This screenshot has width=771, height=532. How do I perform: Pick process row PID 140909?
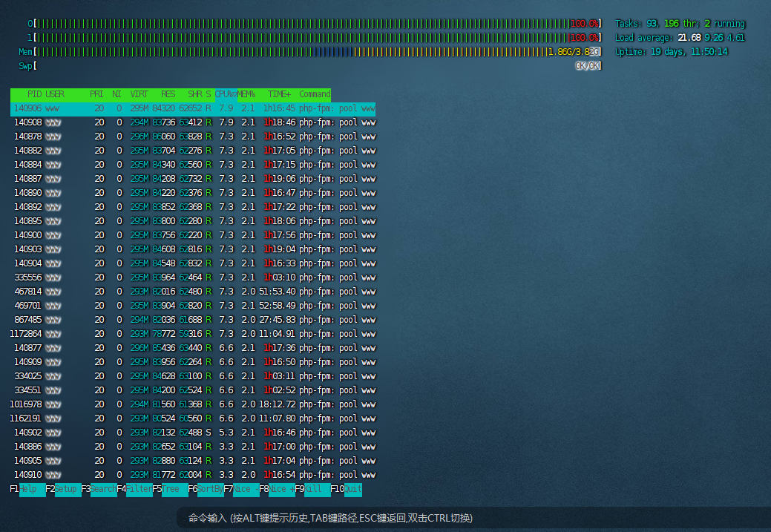193,362
